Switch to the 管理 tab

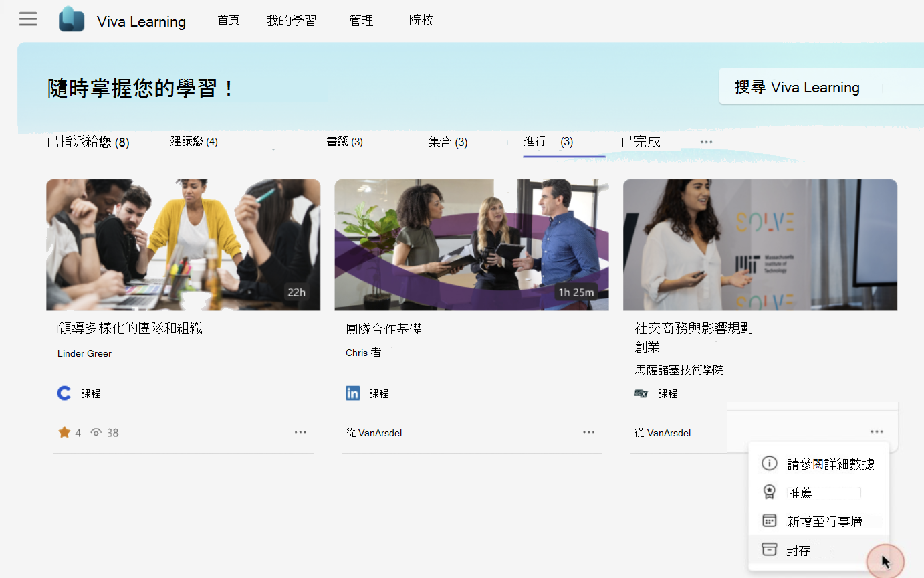tap(361, 21)
